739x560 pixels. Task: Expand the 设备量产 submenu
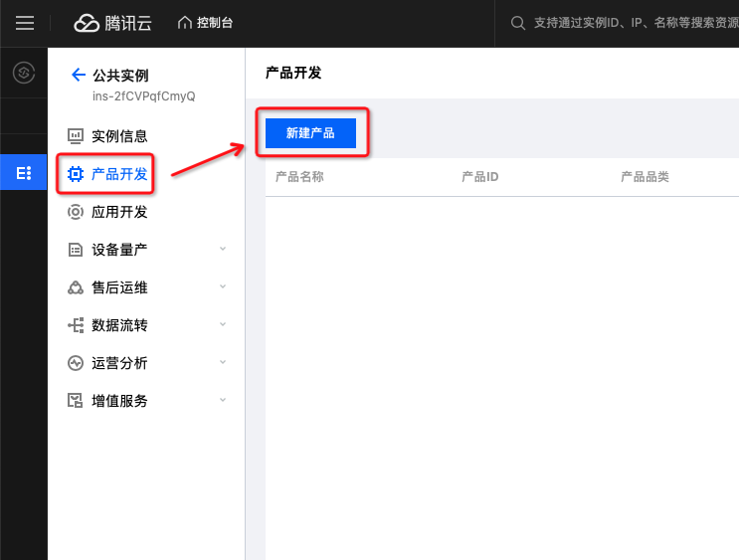tap(223, 249)
